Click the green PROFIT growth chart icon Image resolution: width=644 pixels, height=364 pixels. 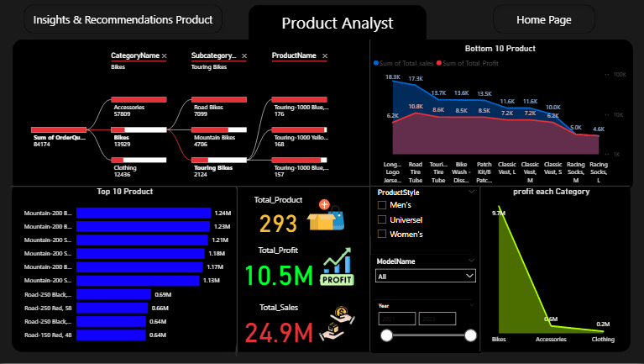pyautogui.click(x=337, y=266)
